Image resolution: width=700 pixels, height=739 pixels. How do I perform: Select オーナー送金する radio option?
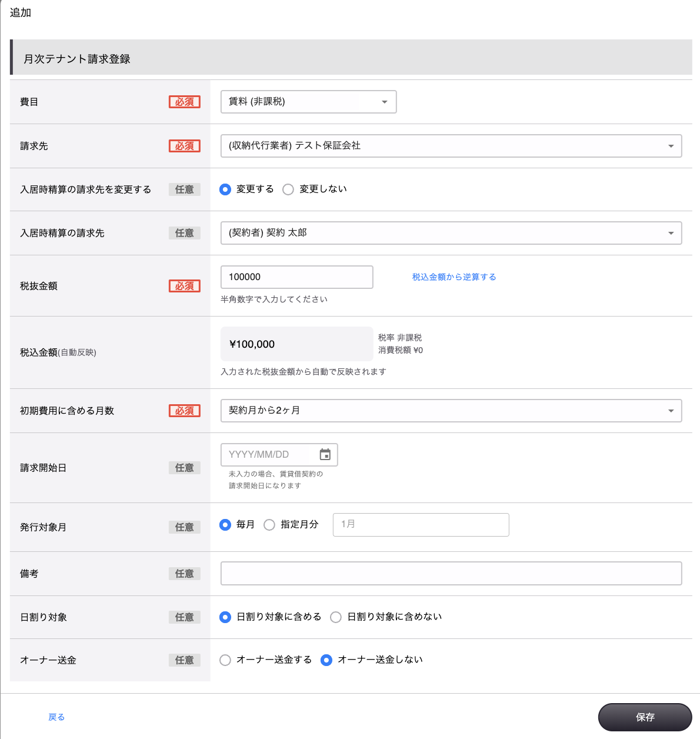click(x=225, y=660)
